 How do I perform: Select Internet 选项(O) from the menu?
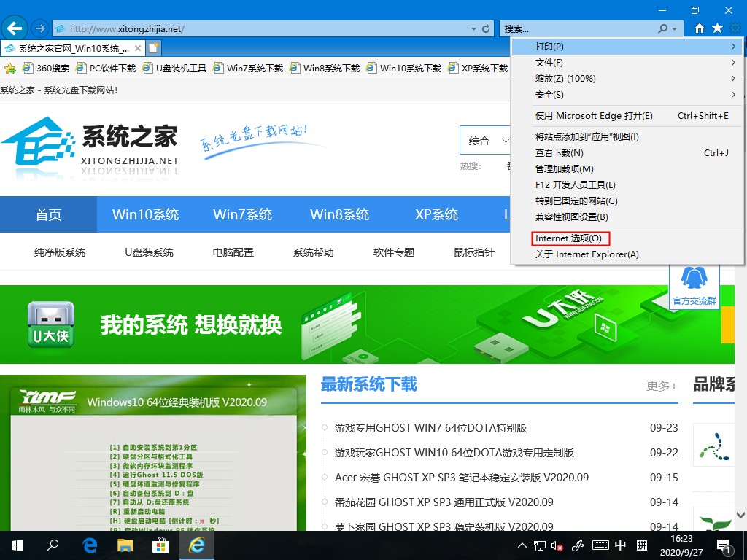[570, 238]
